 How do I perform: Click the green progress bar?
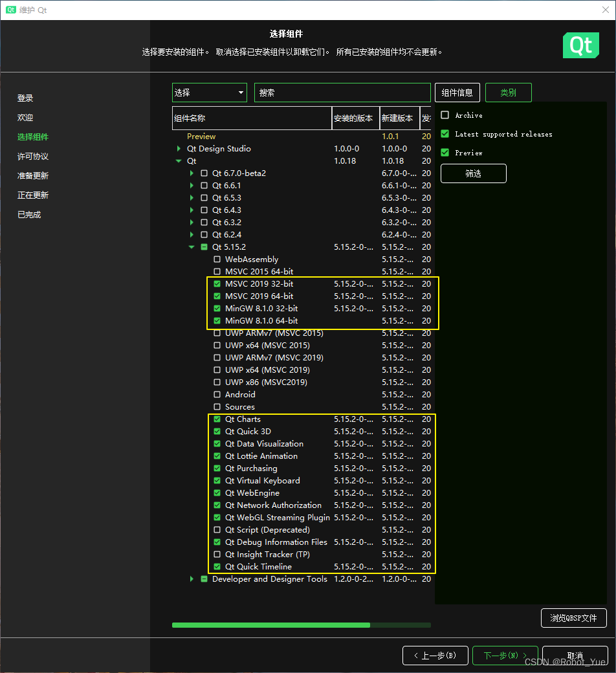coord(271,625)
